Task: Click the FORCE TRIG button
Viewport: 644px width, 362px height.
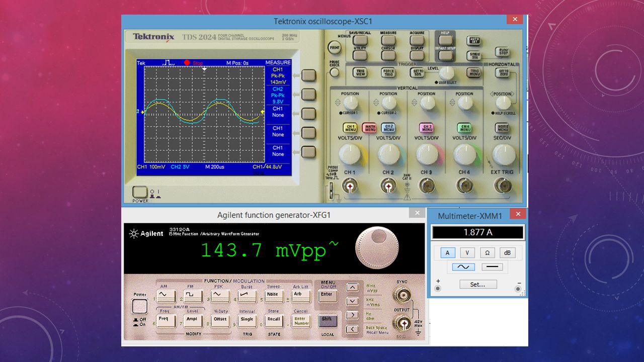Action: click(388, 72)
